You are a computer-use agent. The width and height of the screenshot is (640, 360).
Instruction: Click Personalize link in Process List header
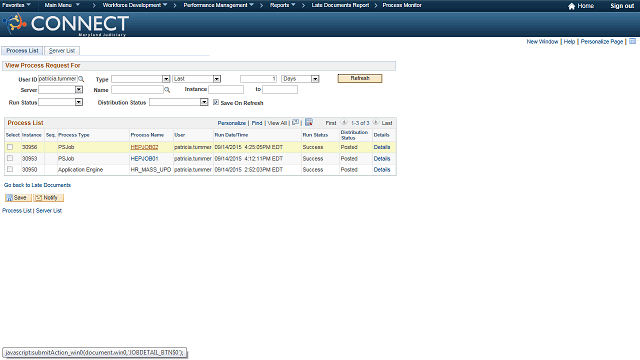point(231,123)
